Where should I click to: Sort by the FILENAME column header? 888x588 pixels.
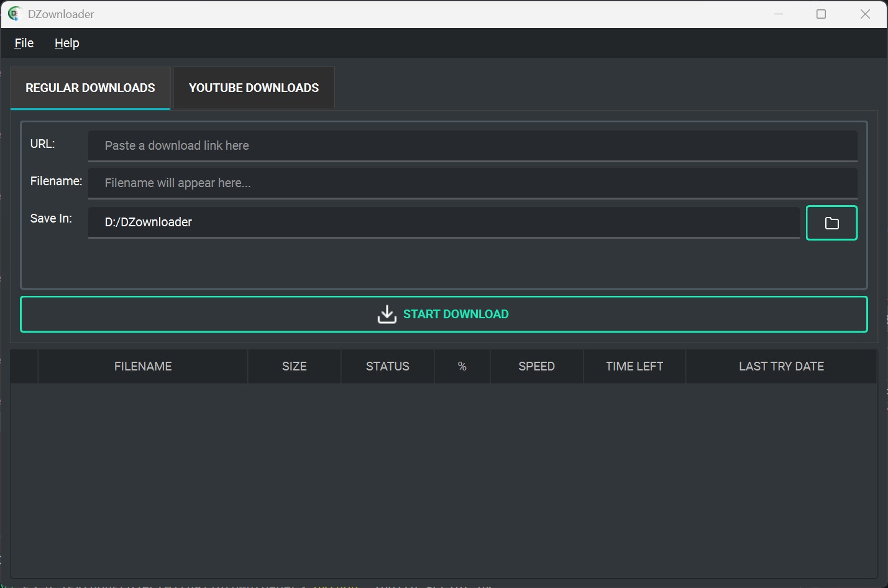click(x=143, y=366)
